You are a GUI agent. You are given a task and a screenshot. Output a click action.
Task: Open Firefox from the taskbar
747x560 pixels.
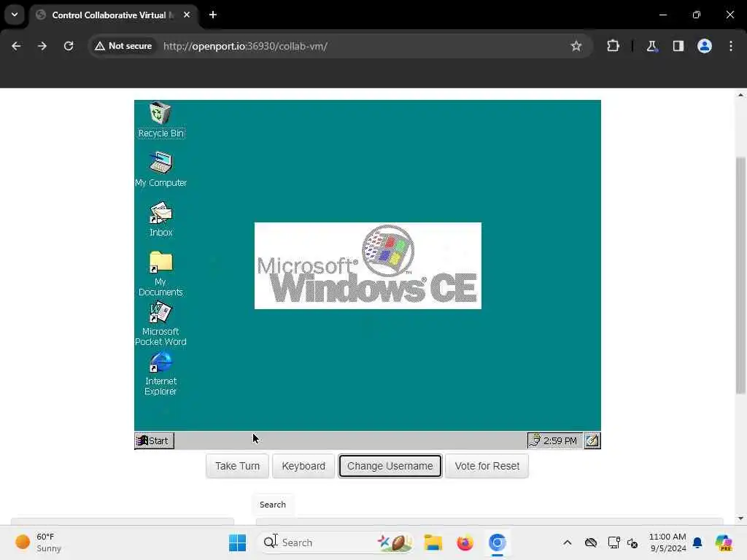(x=465, y=542)
